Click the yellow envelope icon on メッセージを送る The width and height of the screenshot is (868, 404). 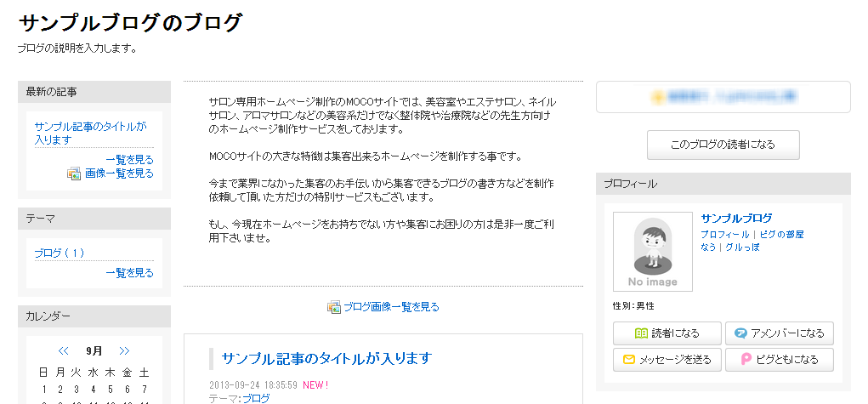pos(629,360)
